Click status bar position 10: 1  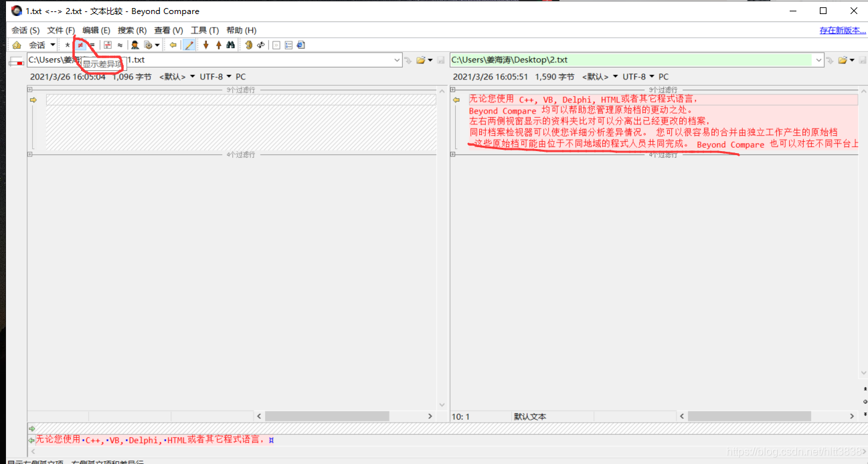pyautogui.click(x=462, y=417)
